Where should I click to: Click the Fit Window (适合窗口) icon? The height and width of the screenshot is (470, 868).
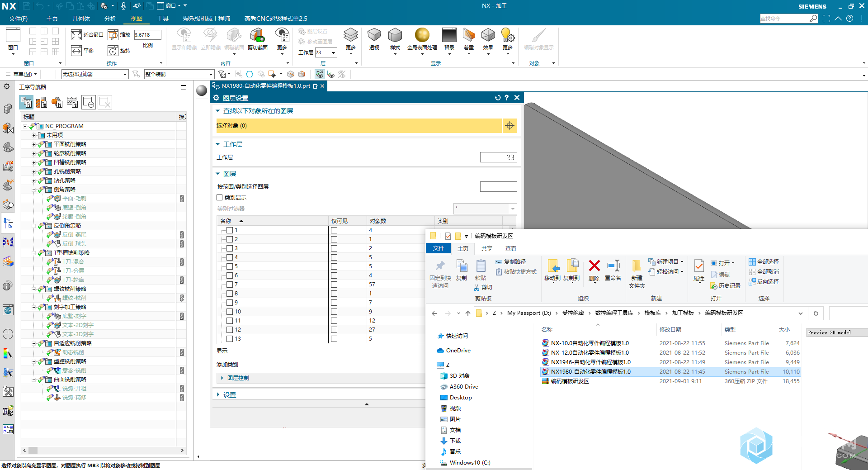76,35
